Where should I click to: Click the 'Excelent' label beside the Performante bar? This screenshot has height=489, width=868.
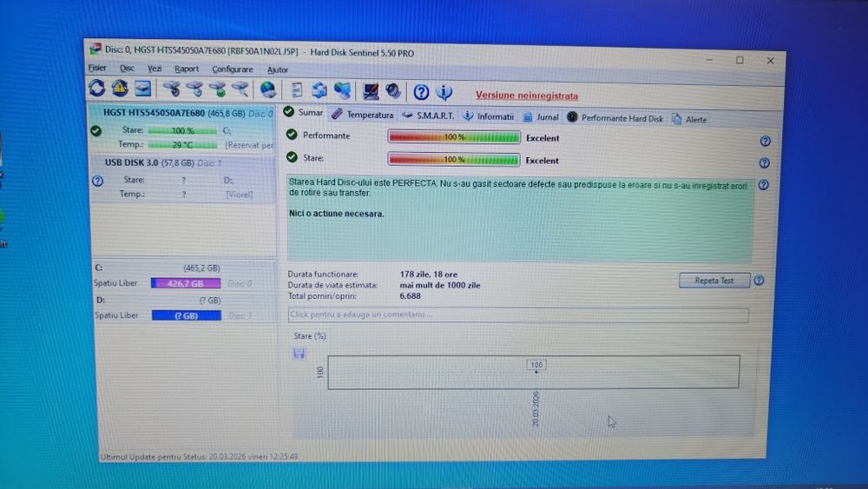542,138
